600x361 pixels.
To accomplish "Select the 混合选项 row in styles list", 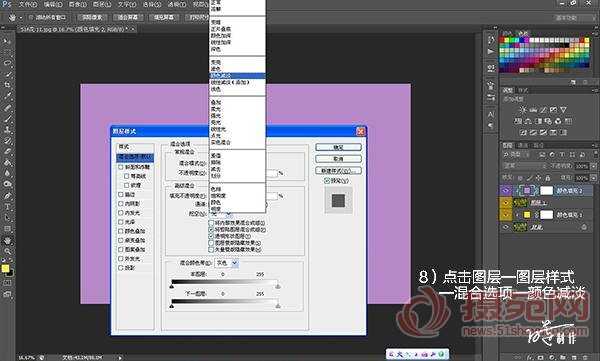I will 135,158.
